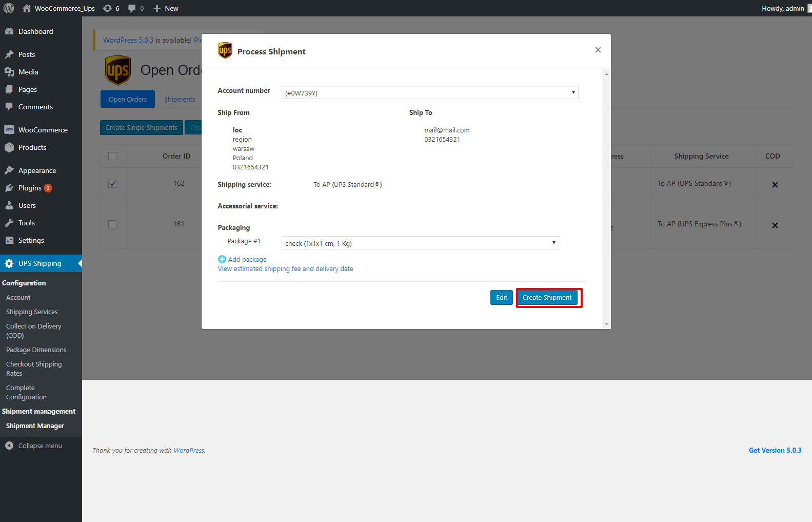Close the Process Shipment dialog
812x522 pixels.
[598, 50]
